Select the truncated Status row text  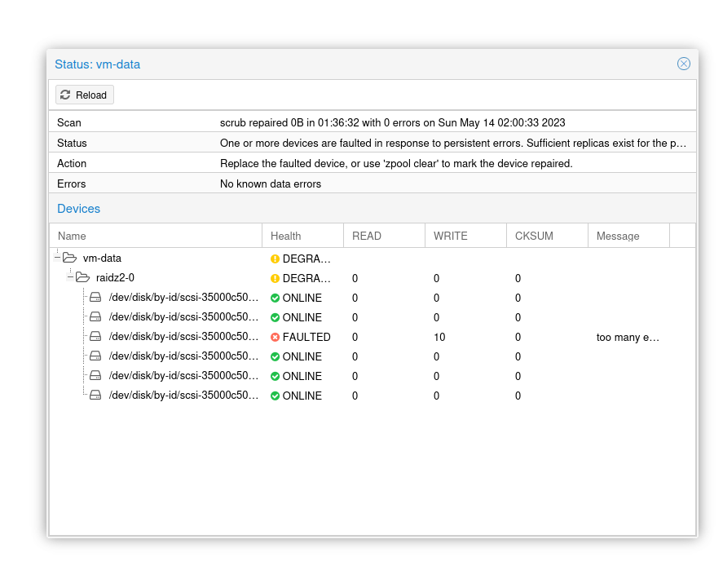click(452, 143)
